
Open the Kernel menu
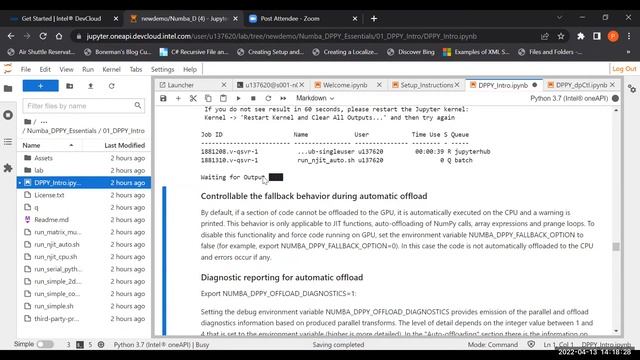point(111,69)
